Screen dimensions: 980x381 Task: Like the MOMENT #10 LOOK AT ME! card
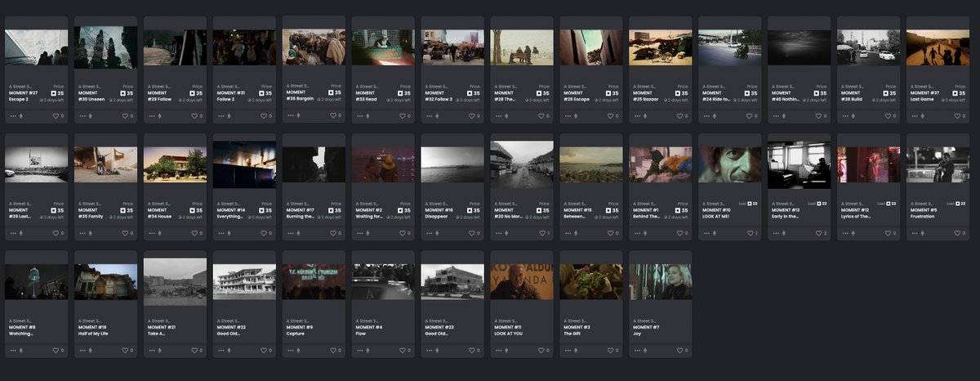(751, 233)
